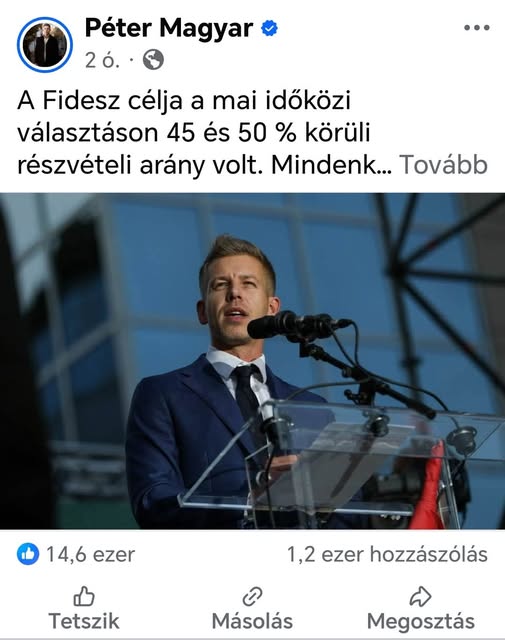The height and width of the screenshot is (640, 505).
Task: Click the thumbs-up Tetszik icon
Action: tap(84, 597)
